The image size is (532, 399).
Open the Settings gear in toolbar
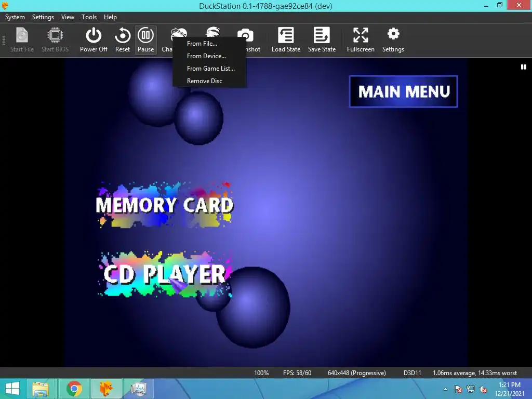point(393,39)
